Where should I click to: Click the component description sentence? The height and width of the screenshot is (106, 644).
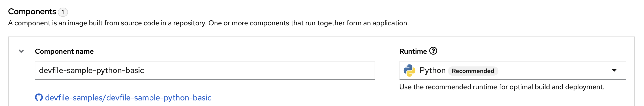pyautogui.click(x=208, y=23)
